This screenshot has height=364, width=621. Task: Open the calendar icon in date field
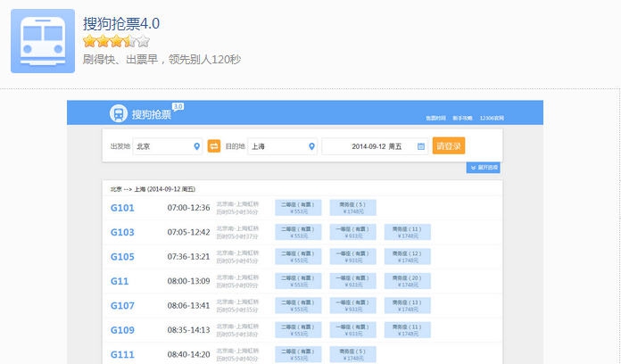pyautogui.click(x=421, y=146)
